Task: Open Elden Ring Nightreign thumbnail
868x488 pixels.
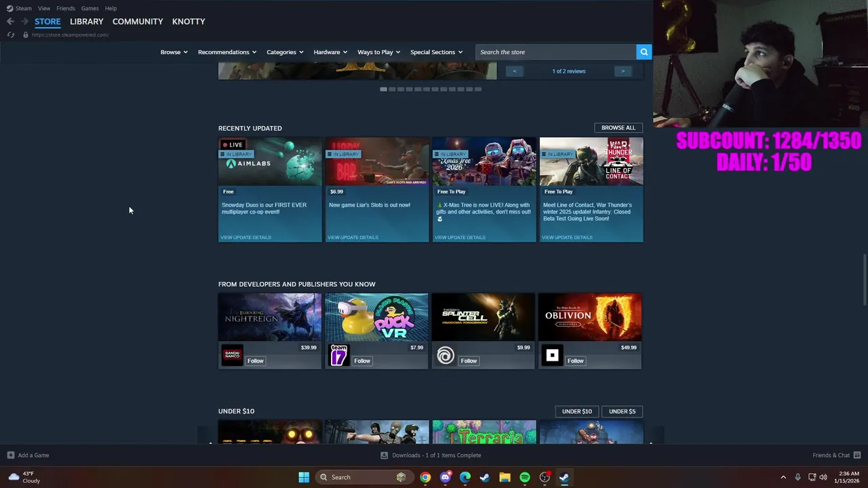Action: (270, 317)
